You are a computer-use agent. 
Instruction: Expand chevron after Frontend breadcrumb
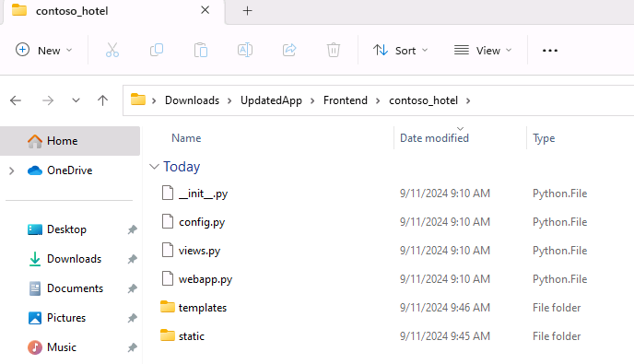click(x=378, y=100)
